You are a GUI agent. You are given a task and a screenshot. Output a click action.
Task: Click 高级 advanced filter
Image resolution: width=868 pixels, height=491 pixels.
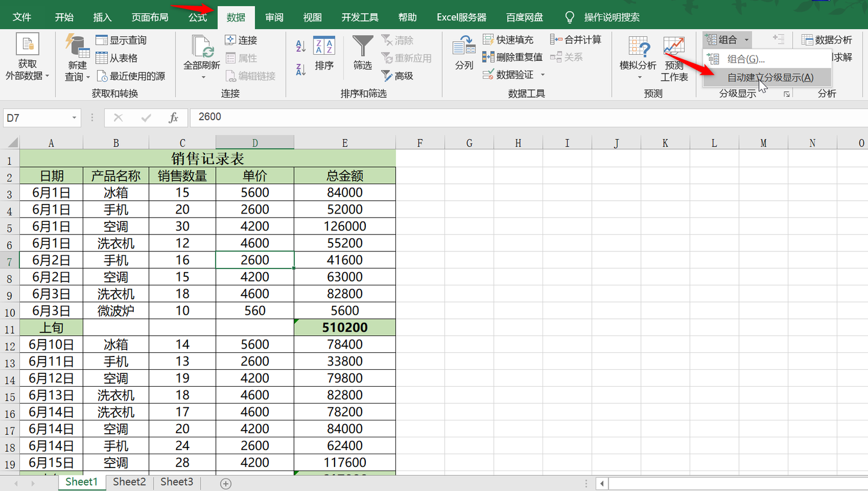click(x=397, y=76)
